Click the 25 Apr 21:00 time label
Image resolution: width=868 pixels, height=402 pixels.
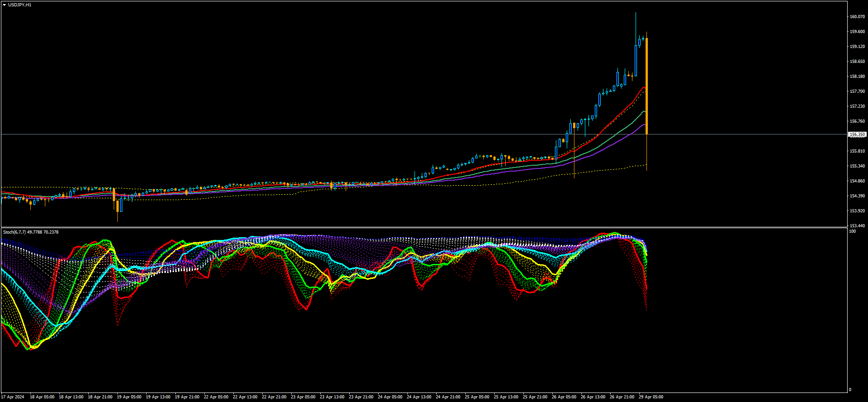coord(535,397)
